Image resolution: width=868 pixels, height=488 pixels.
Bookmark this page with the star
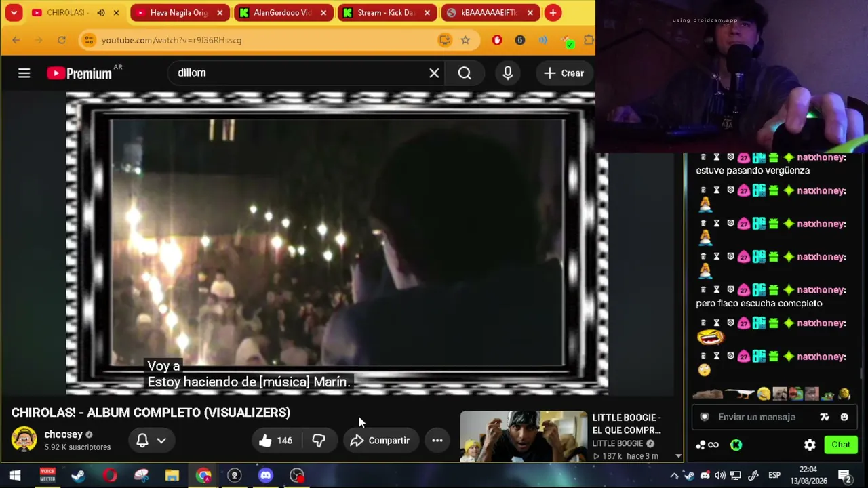point(465,40)
